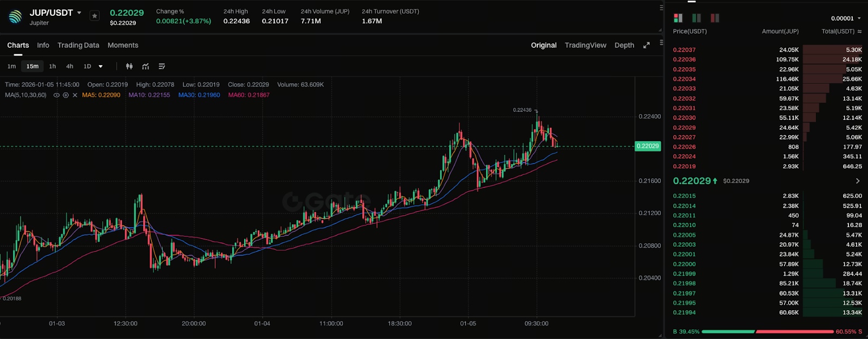Select the 1h timeframe
The width and height of the screenshot is (868, 339).
point(53,66)
